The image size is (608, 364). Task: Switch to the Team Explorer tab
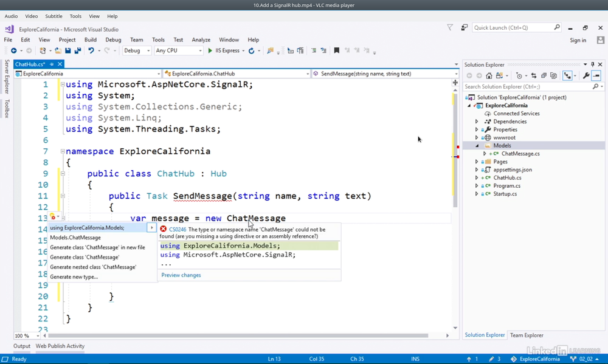(527, 335)
